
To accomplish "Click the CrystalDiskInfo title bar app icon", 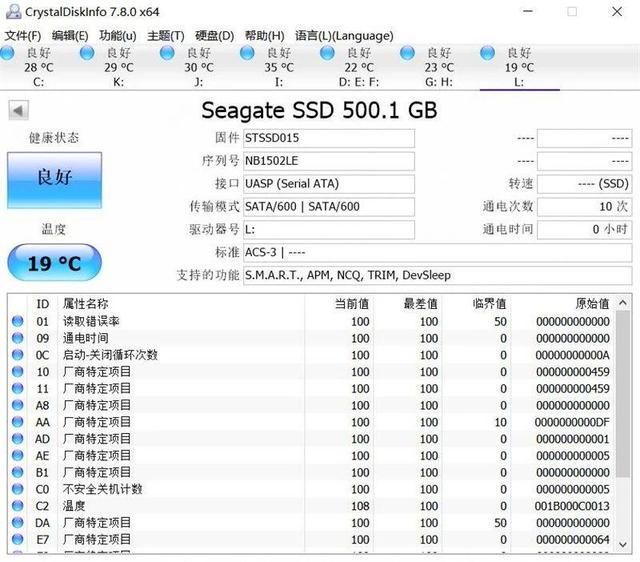I will pos(13,11).
